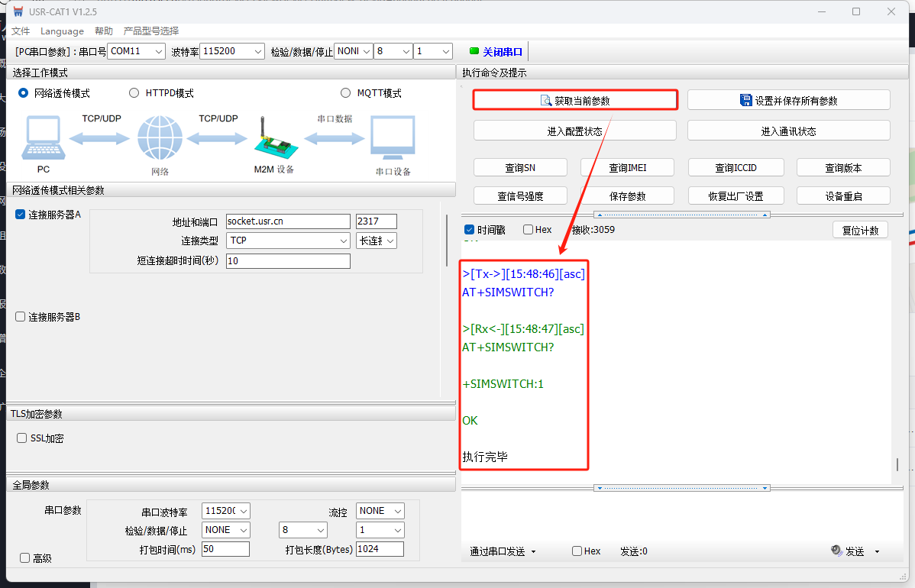Select the HTTPD模式 radio button

pyautogui.click(x=134, y=93)
